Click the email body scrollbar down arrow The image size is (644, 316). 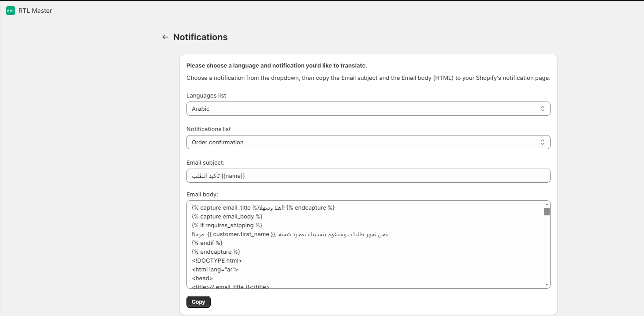pyautogui.click(x=547, y=285)
